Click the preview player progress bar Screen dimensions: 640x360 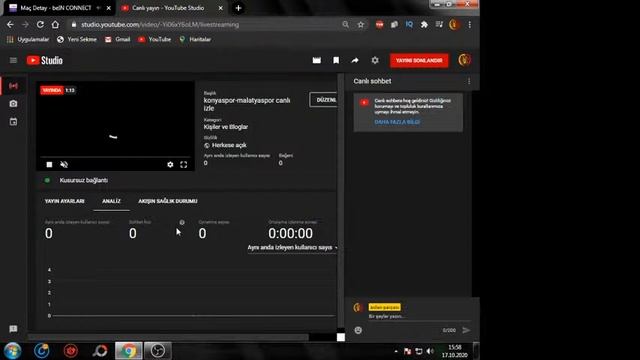pyautogui.click(x=115, y=157)
